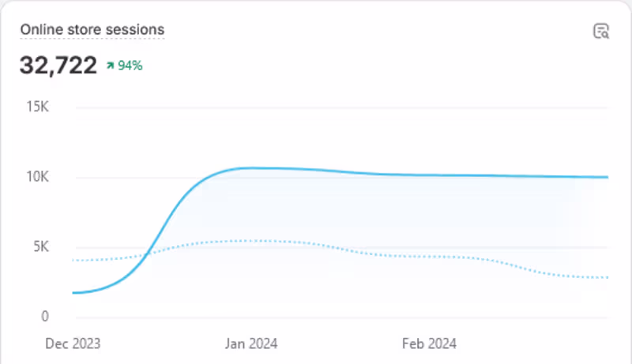The height and width of the screenshot is (364, 632).
Task: Select the 0 y-axis label
Action: click(44, 317)
